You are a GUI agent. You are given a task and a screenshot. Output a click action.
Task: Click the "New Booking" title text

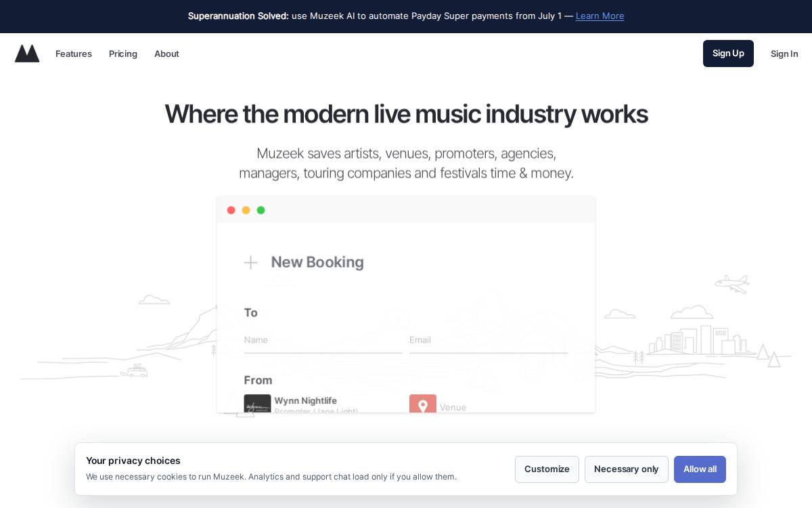coord(317,262)
